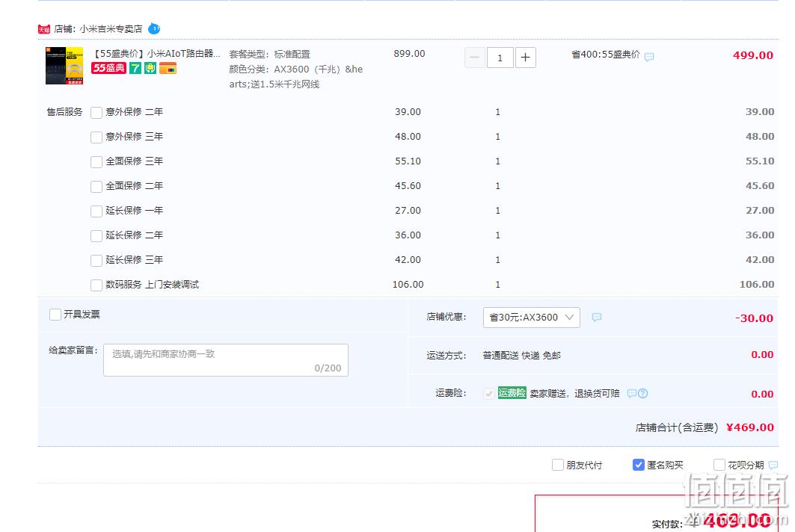Click the question mark help icon for 运费险
This screenshot has height=532, width=795.
pyautogui.click(x=643, y=393)
